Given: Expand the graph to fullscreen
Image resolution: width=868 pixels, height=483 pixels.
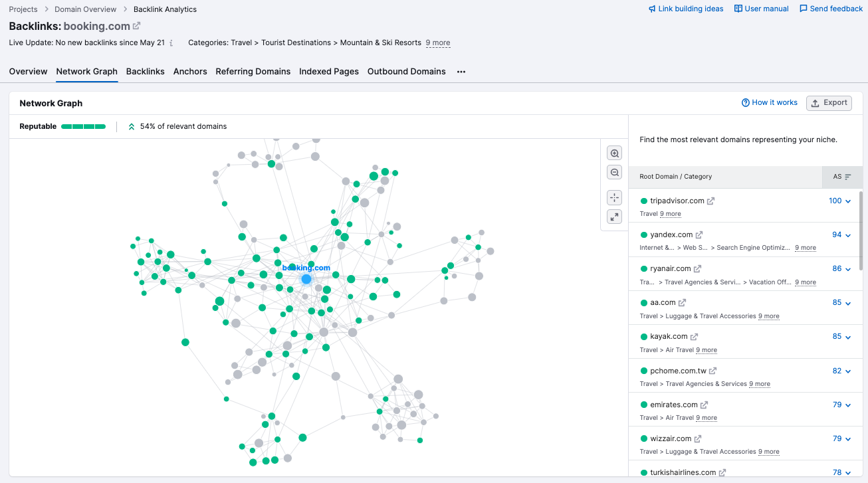Looking at the screenshot, I should point(614,217).
